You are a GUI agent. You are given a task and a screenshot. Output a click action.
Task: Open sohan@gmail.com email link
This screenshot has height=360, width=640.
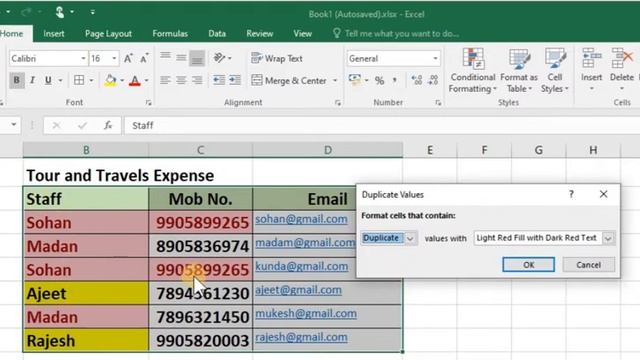(x=301, y=219)
